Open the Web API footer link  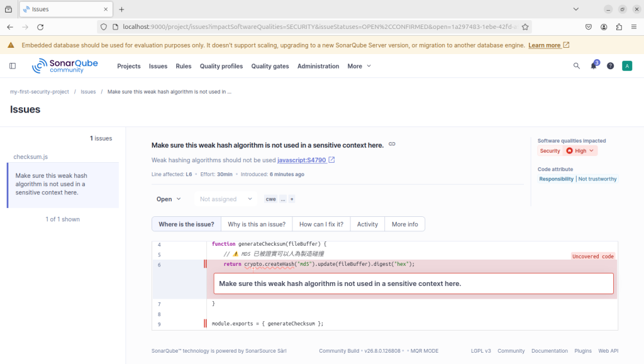608,351
